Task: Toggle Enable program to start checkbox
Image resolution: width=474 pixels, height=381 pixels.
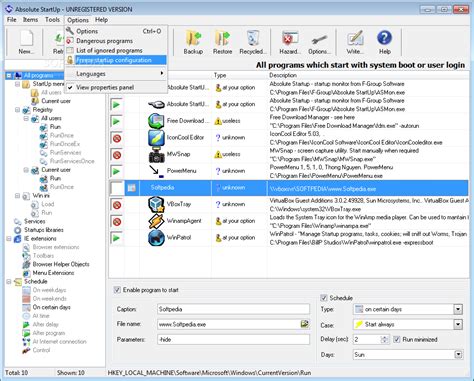Action: click(117, 290)
